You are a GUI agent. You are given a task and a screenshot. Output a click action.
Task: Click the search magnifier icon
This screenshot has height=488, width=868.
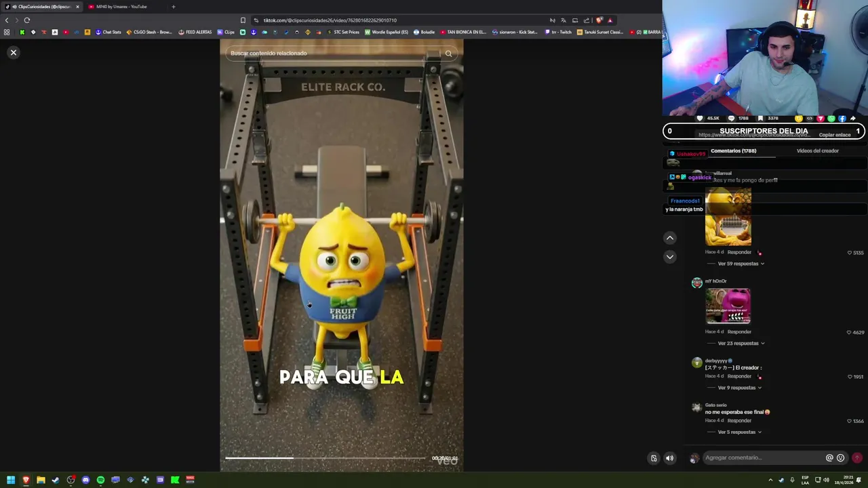tap(448, 54)
